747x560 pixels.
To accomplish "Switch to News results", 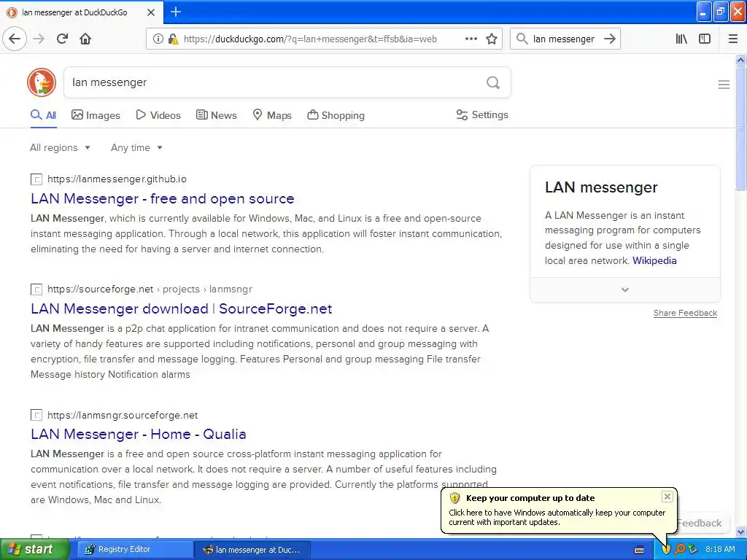I will 216,115.
